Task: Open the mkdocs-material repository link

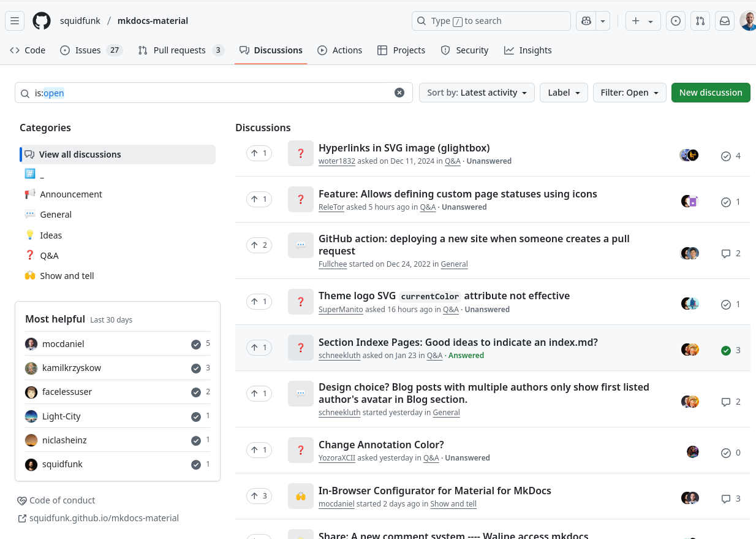Action: click(153, 21)
